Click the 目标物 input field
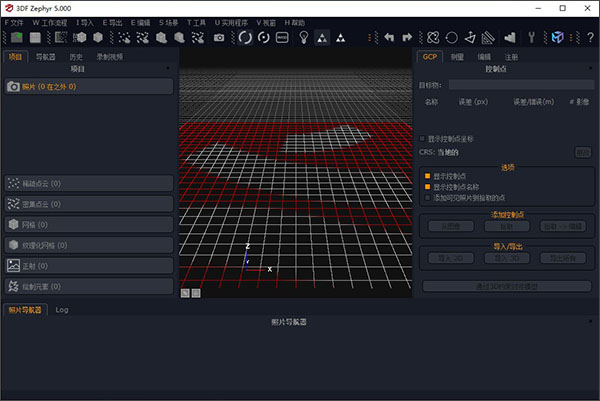The height and width of the screenshot is (401, 600). 521,85
